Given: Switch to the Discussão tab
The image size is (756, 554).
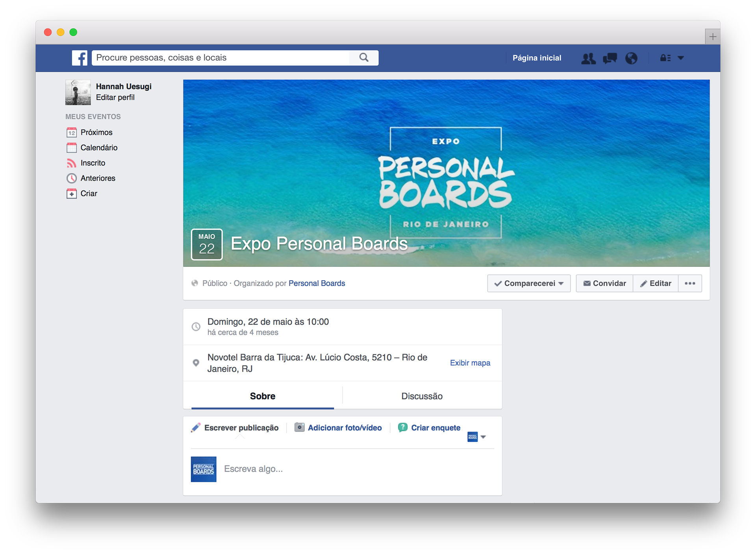Looking at the screenshot, I should click(x=422, y=396).
